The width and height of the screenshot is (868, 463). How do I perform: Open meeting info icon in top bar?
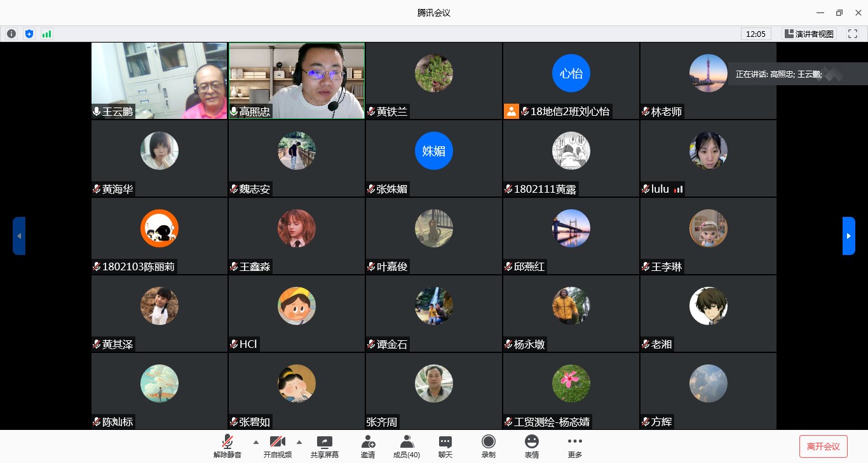coord(11,34)
